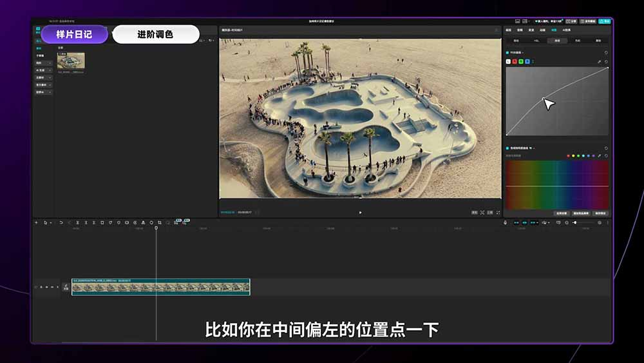Select the red dot preset of the hue curve

[569, 156]
